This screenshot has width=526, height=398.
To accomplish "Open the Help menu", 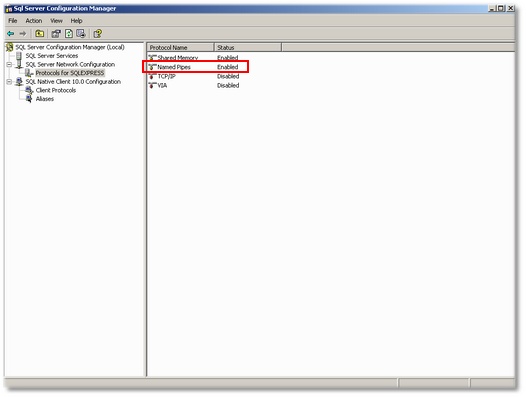I will 76,21.
